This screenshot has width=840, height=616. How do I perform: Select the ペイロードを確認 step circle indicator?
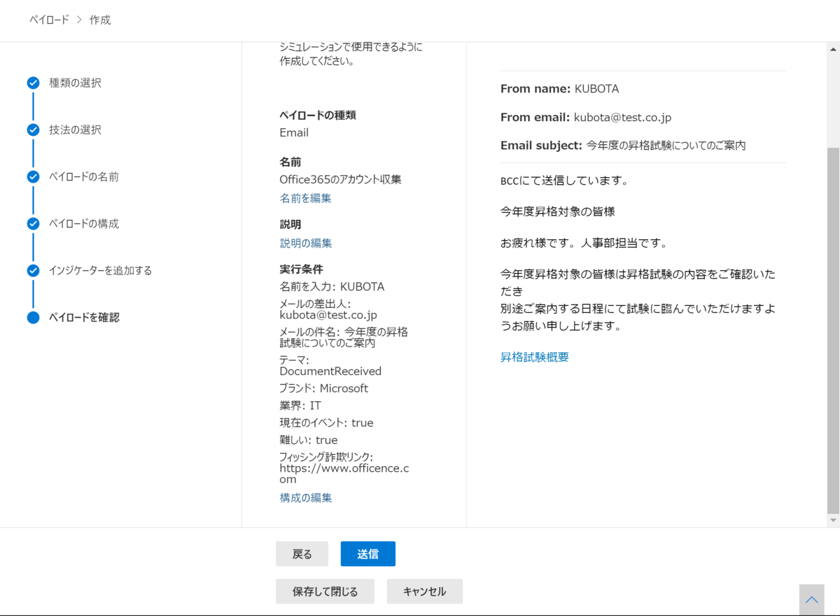click(33, 317)
